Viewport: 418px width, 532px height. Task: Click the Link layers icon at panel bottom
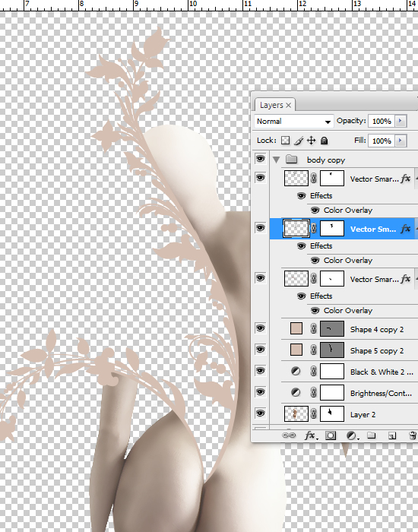tap(289, 435)
